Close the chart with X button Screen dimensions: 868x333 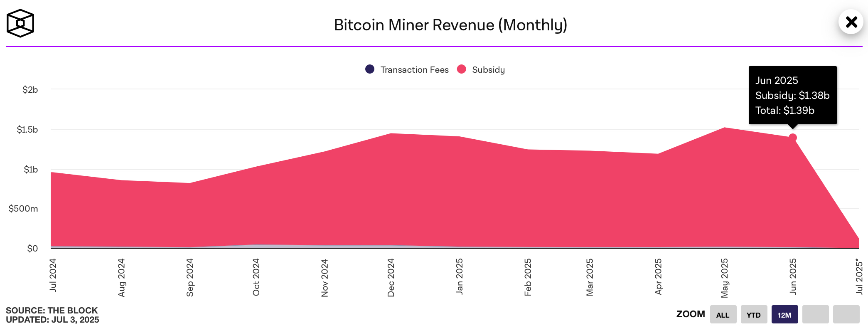pyautogui.click(x=851, y=22)
